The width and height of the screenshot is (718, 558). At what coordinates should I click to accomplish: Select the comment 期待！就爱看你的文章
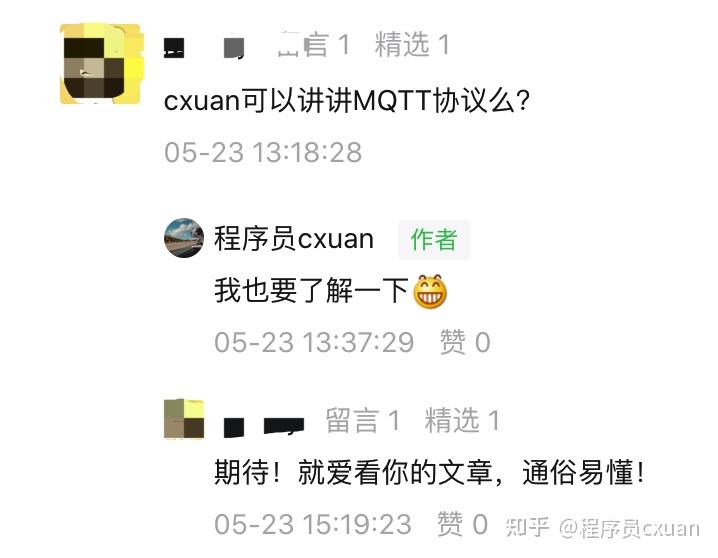[430, 472]
